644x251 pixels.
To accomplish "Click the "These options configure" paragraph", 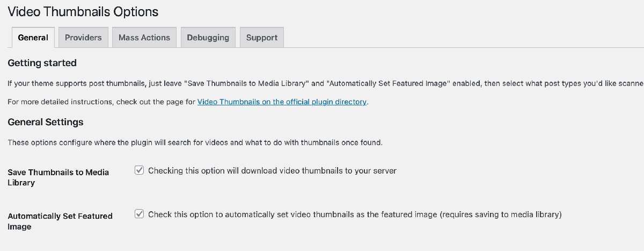I will point(194,143).
